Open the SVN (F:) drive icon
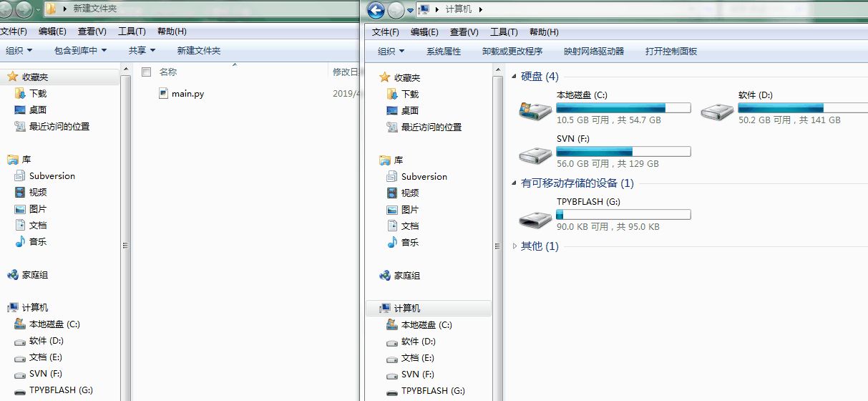868x401 pixels. coord(535,153)
